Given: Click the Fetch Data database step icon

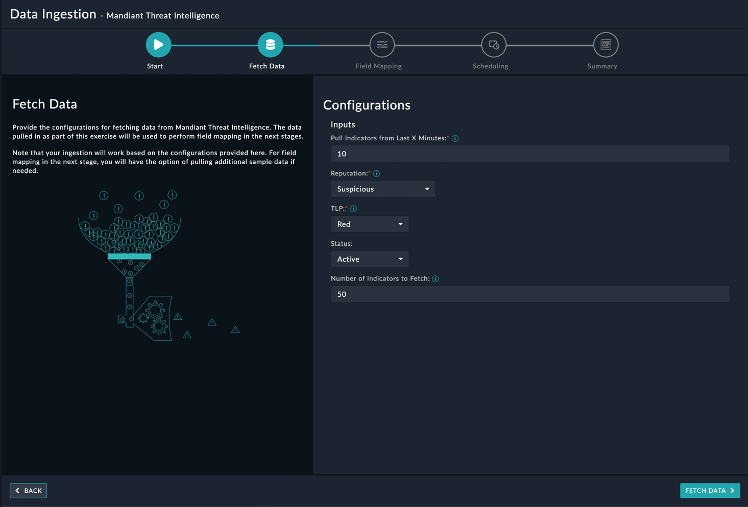Looking at the screenshot, I should coord(269,44).
